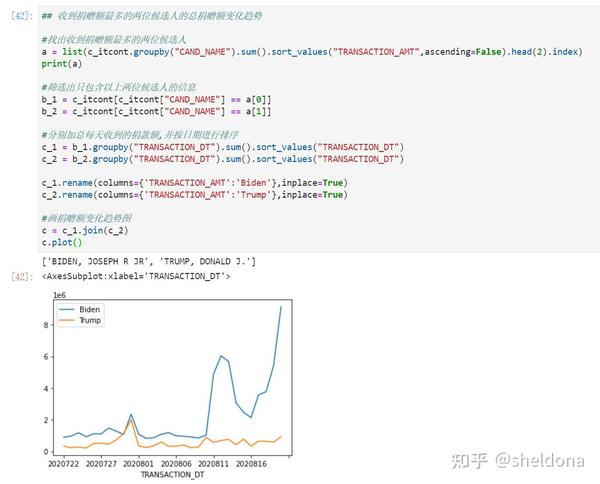
Task: Place cursor on c.plot() code line
Action: pos(62,243)
